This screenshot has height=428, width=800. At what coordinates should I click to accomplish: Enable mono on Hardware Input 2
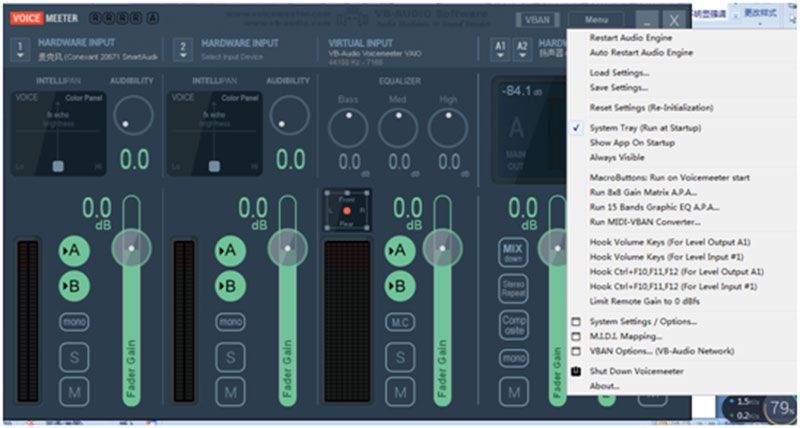pos(231,322)
